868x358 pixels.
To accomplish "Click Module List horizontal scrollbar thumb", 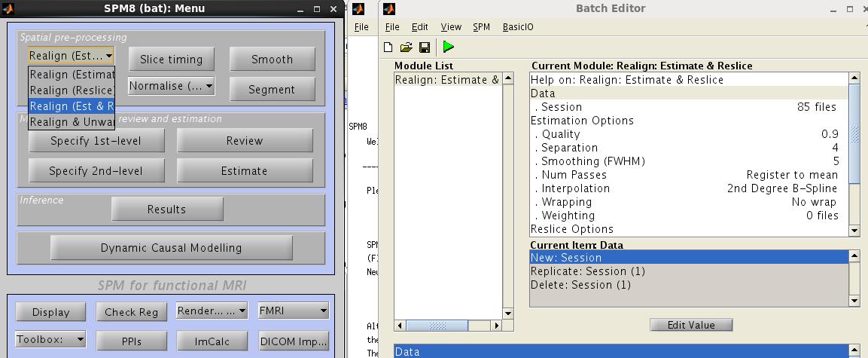I will 437,326.
